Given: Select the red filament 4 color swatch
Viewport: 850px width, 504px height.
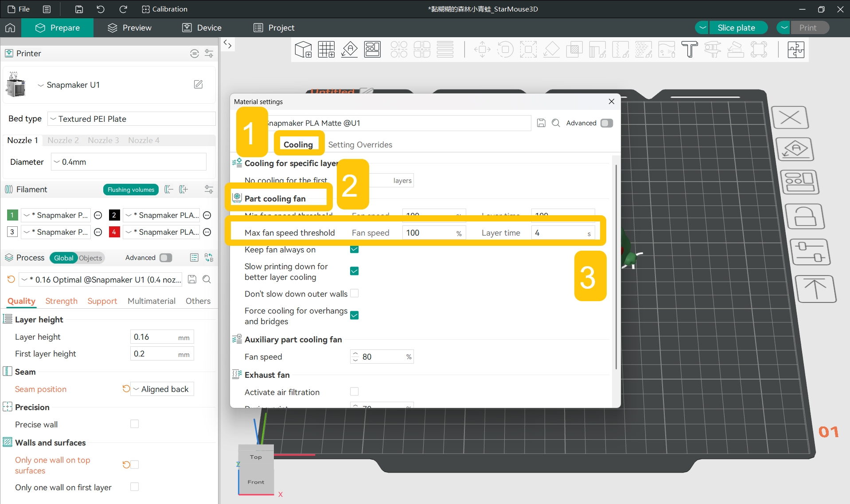Looking at the screenshot, I should pos(114,232).
